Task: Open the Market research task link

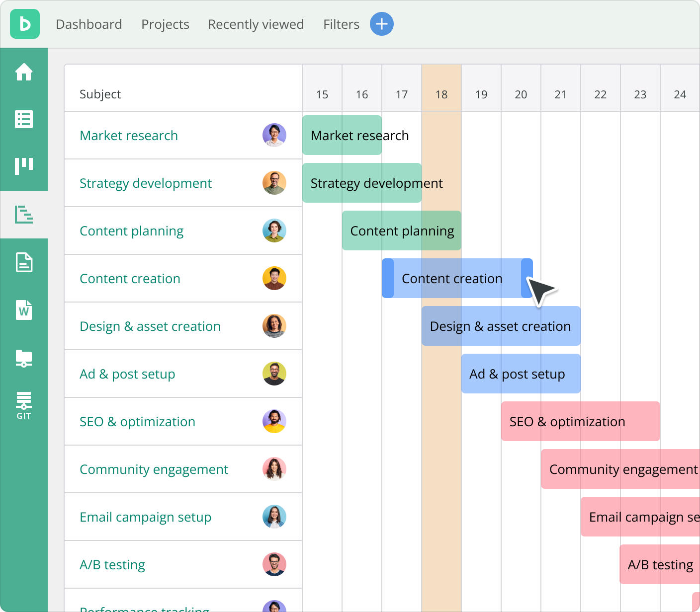Action: 128,135
